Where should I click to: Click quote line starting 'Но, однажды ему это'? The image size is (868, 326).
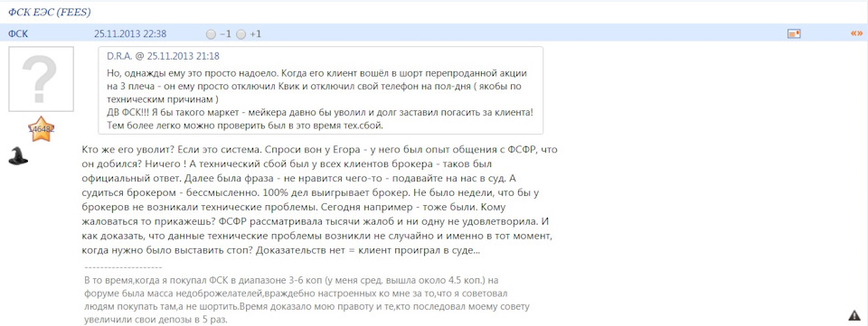point(316,73)
